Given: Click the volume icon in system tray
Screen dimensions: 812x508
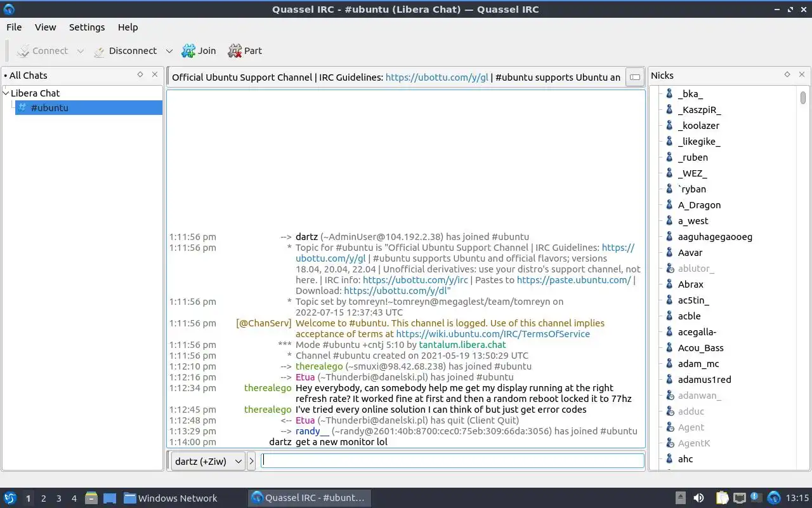Looking at the screenshot, I should (x=698, y=498).
